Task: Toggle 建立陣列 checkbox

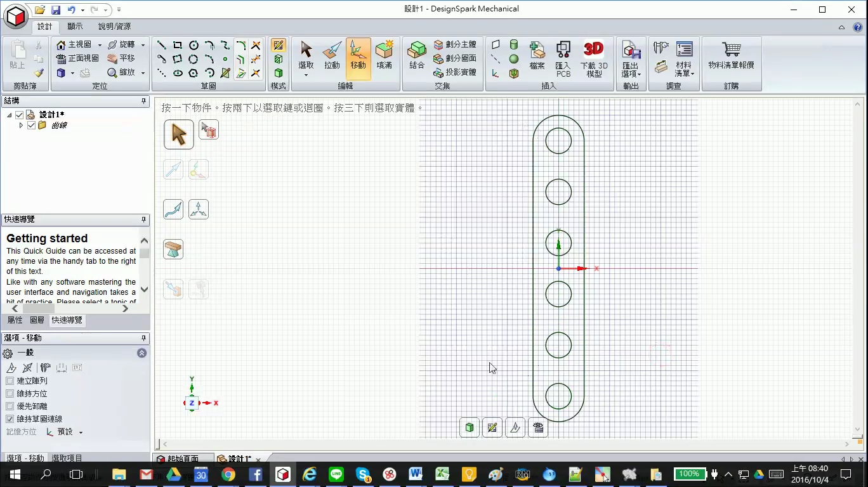Action: tap(10, 381)
